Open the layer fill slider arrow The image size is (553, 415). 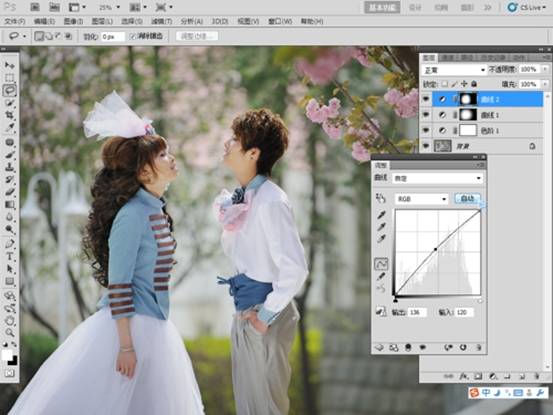pyautogui.click(x=545, y=84)
